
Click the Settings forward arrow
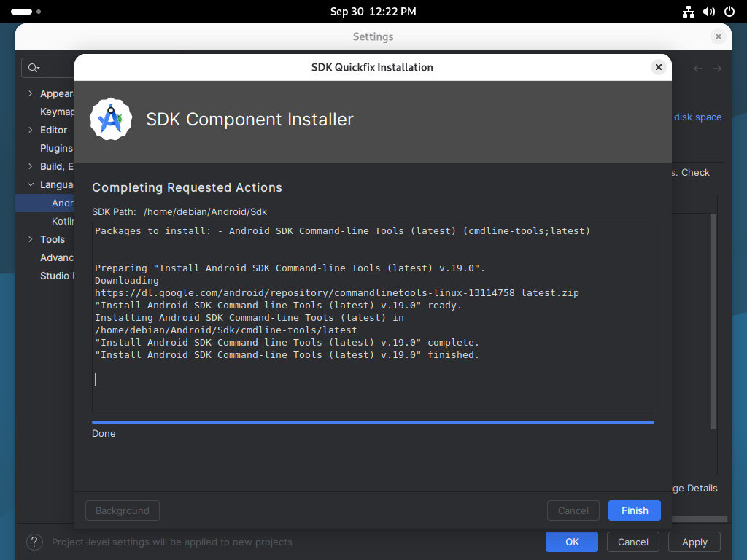tap(717, 68)
